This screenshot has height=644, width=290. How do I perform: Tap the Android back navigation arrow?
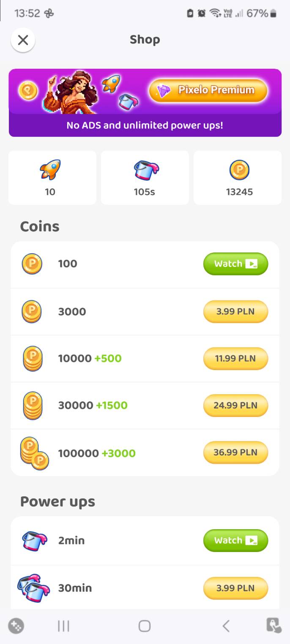[226, 626]
